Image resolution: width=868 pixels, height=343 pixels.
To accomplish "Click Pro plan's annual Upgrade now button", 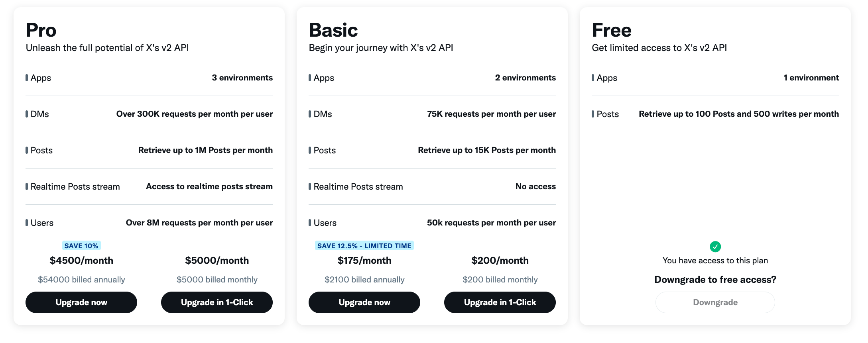I will pos(81,302).
